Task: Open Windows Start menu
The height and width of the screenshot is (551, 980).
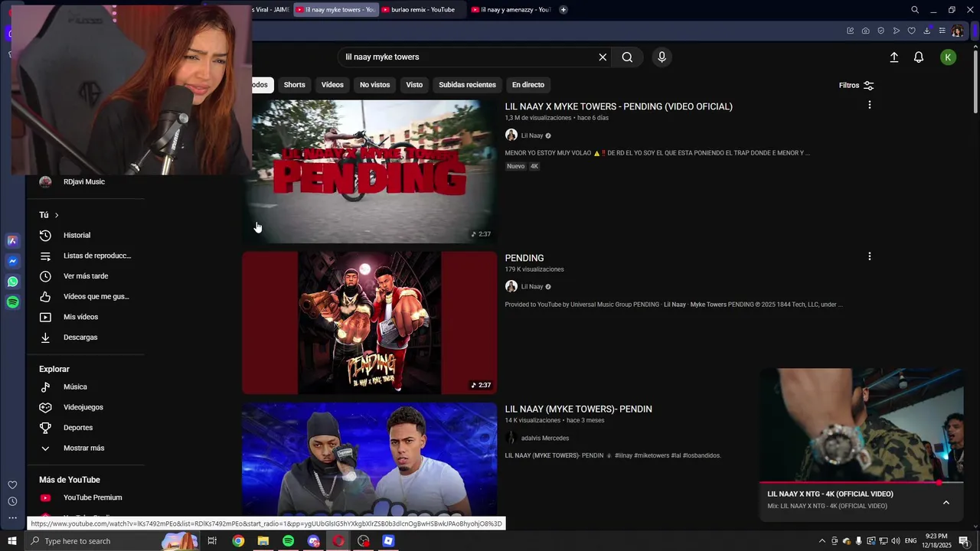Action: click(12, 541)
